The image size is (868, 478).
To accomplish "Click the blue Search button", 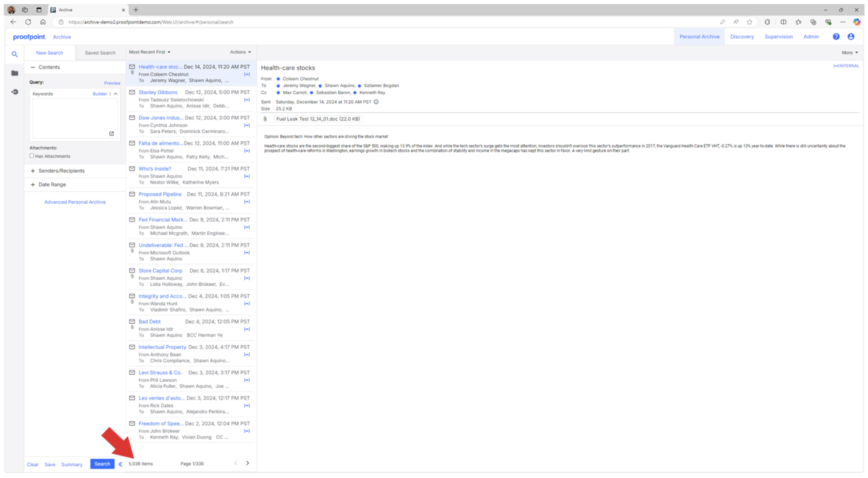I will click(x=102, y=464).
